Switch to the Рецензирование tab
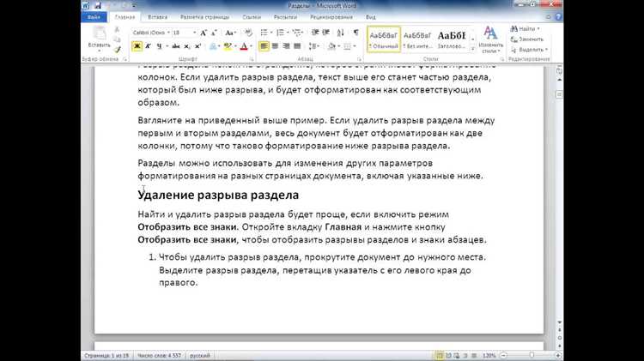 pyautogui.click(x=331, y=17)
